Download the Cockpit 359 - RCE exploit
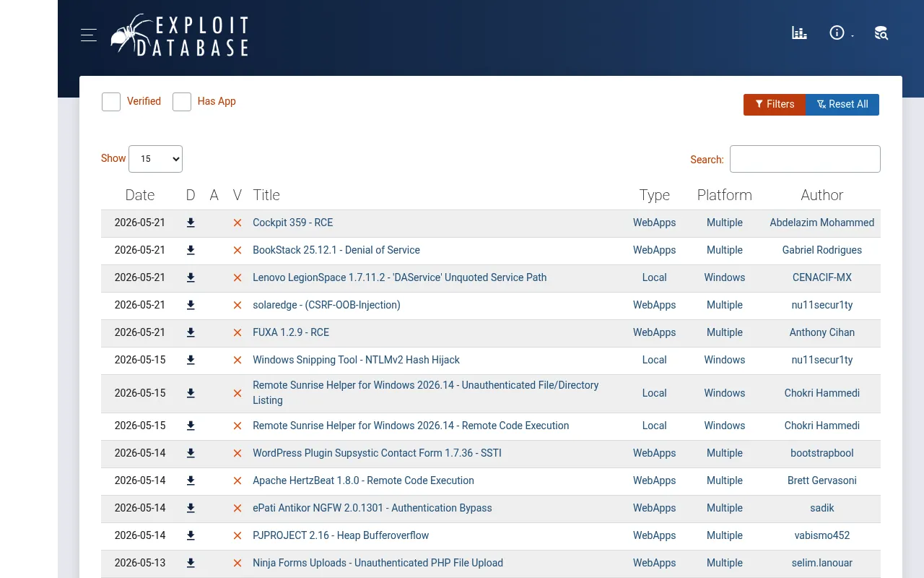Viewport: 924px width, 578px height. click(191, 223)
